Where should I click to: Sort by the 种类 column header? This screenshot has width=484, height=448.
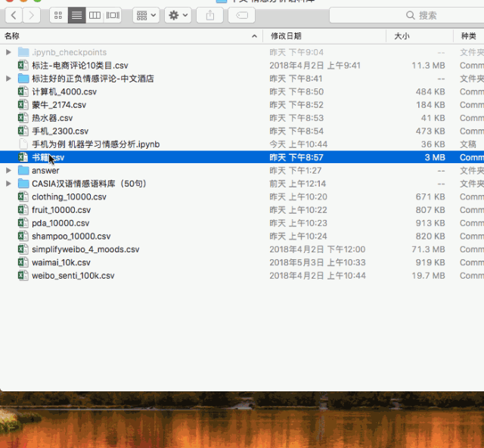pyautogui.click(x=468, y=36)
